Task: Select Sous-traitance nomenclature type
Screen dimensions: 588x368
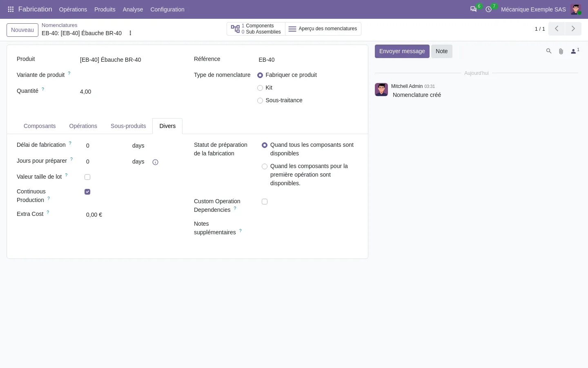Action: [x=260, y=101]
